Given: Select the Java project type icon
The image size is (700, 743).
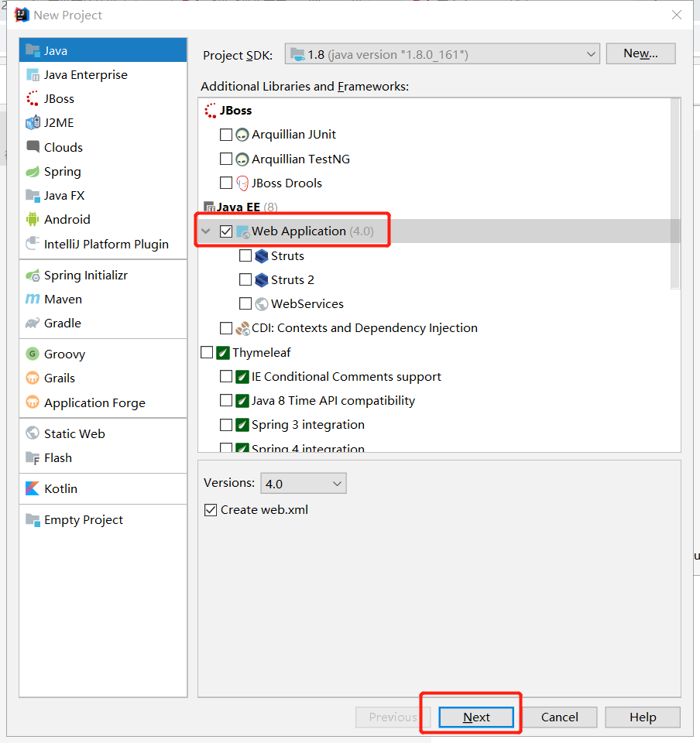Looking at the screenshot, I should (33, 50).
